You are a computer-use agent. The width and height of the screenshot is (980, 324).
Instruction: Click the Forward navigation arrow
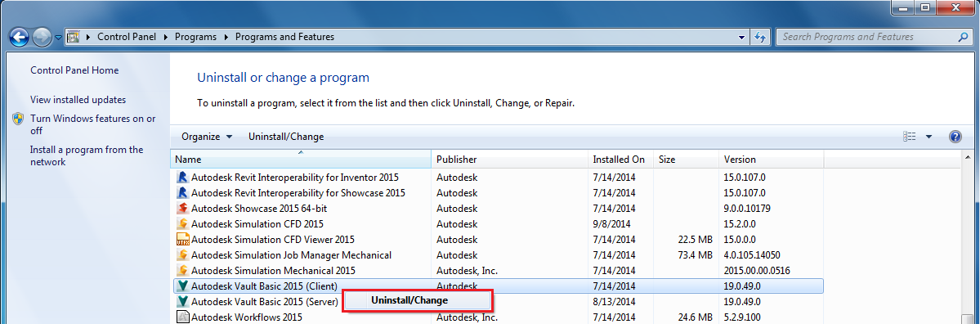pyautogui.click(x=41, y=37)
